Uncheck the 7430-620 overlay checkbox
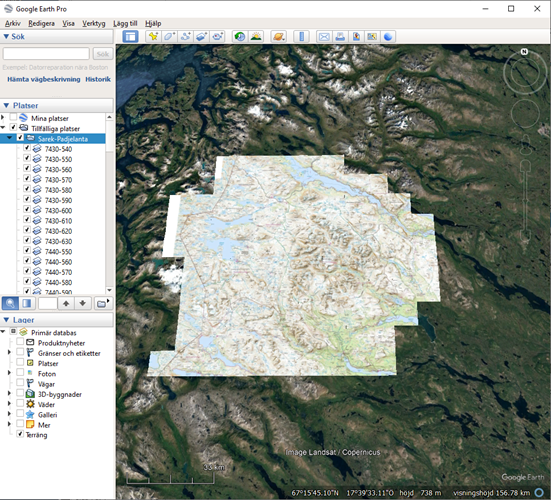 (x=26, y=230)
